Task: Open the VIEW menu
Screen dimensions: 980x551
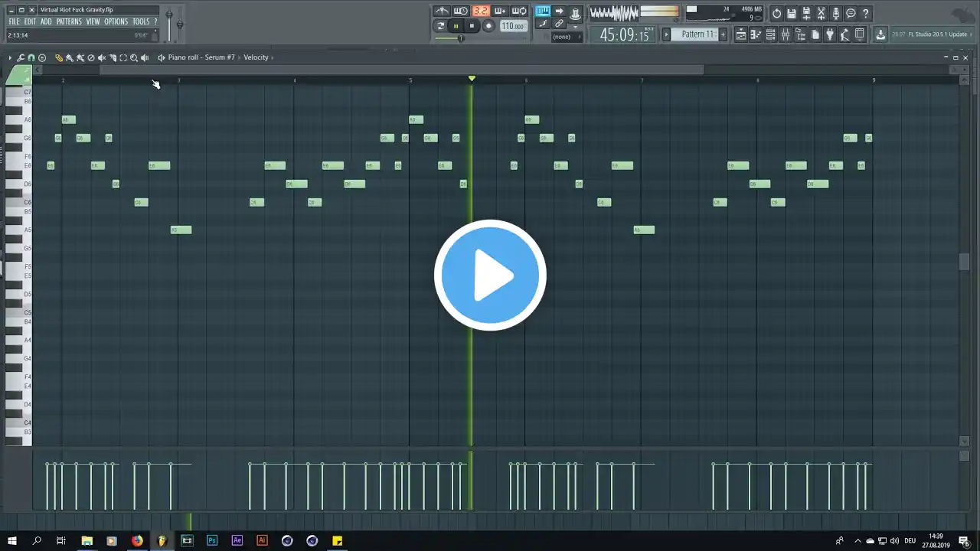Action: point(93,22)
